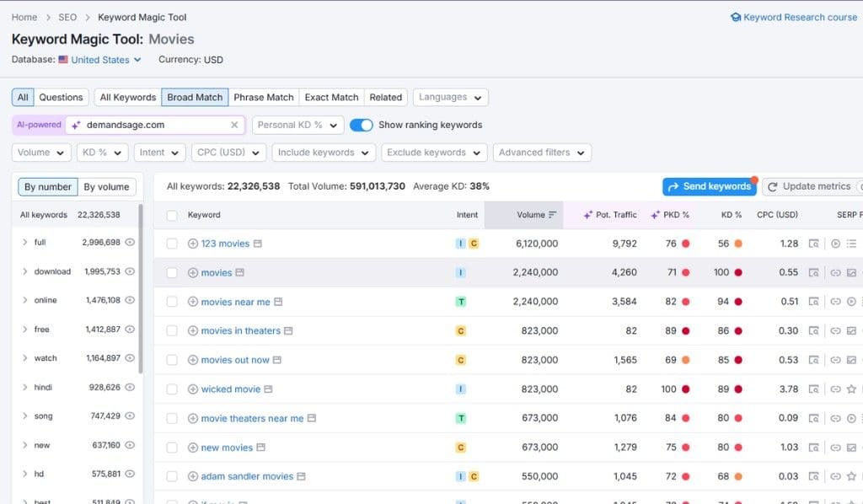Check the select-all checkbox in table header
This screenshot has width=863, height=504.
coord(172,215)
